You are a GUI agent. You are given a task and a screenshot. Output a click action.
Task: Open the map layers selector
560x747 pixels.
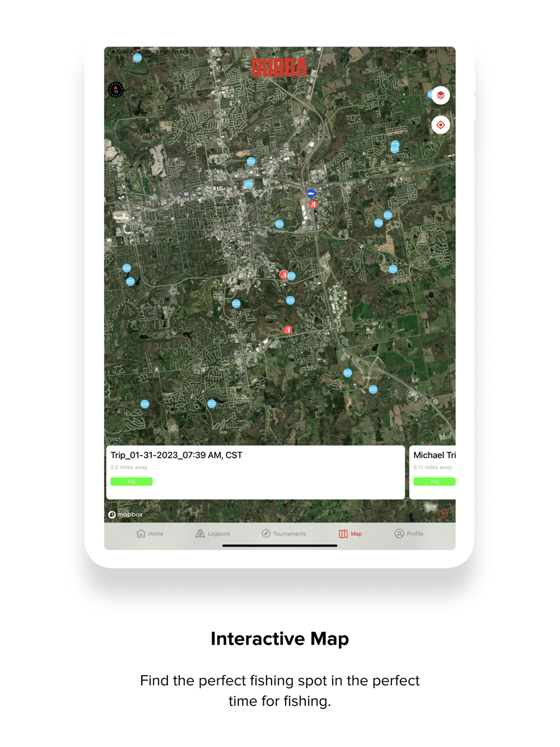point(441,95)
